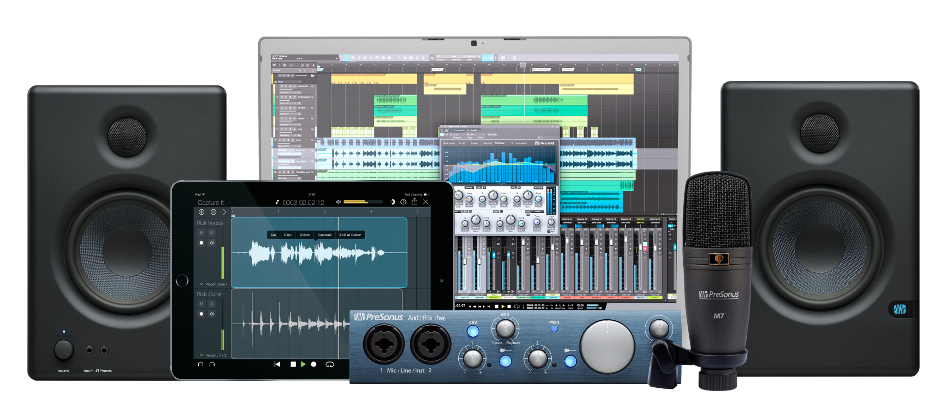Image resolution: width=950 pixels, height=408 pixels.
Task: Choose Duplicate in the clip popup menu
Action: 325,235
